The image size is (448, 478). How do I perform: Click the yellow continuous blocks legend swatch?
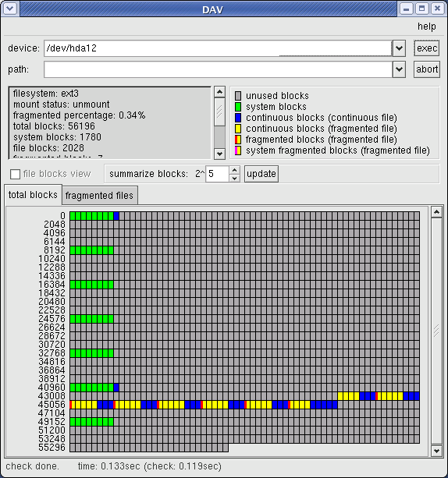coord(238,129)
